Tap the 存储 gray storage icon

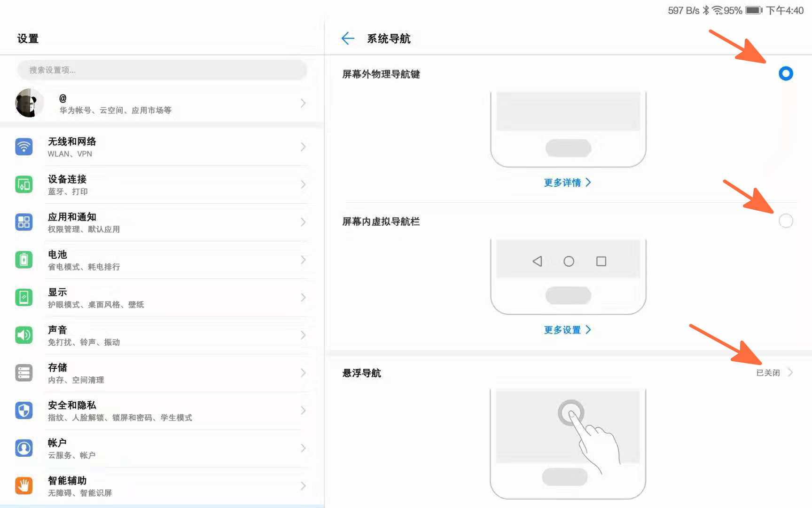pyautogui.click(x=24, y=373)
